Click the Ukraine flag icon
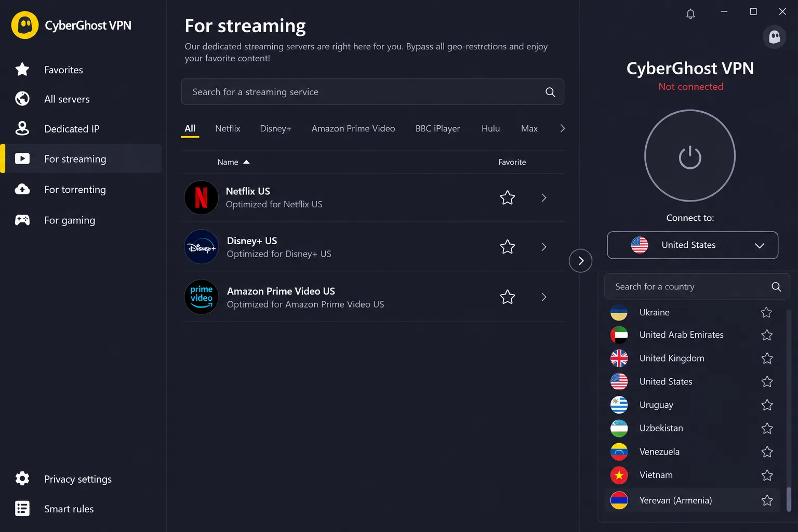798x532 pixels. tap(619, 312)
